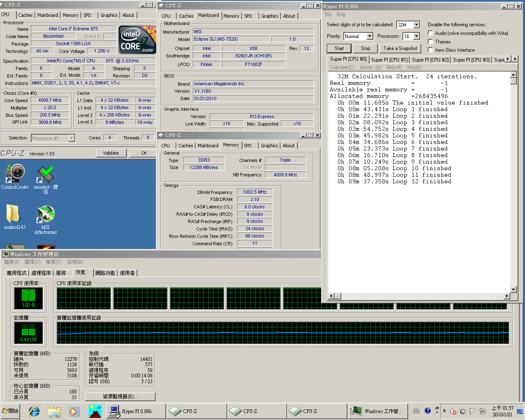Viewport: 525px width, 420px height.
Task: Click the keyboard input tray icon
Action: coord(416,411)
